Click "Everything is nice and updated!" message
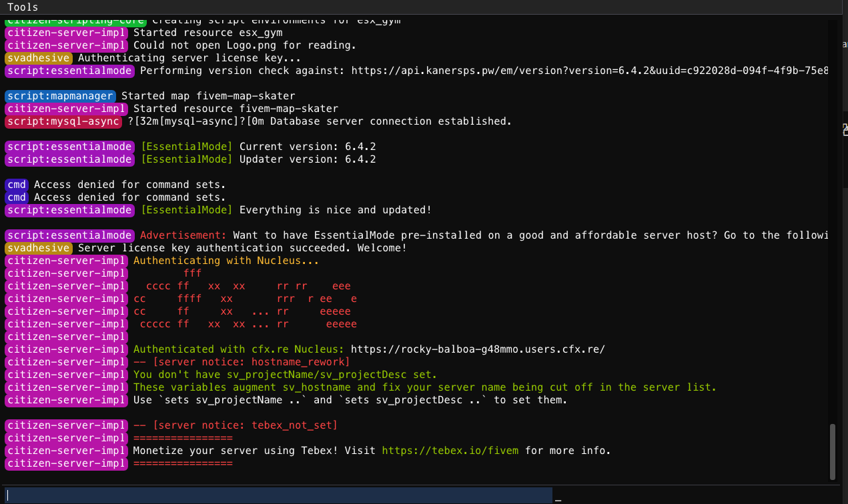Image resolution: width=848 pixels, height=504 pixels. [x=335, y=210]
